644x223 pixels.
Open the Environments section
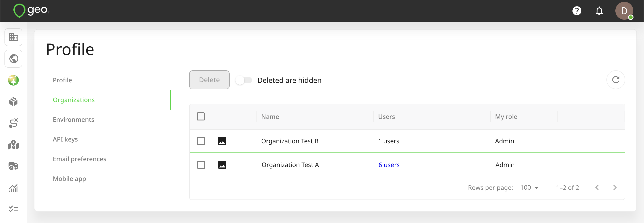click(x=74, y=120)
